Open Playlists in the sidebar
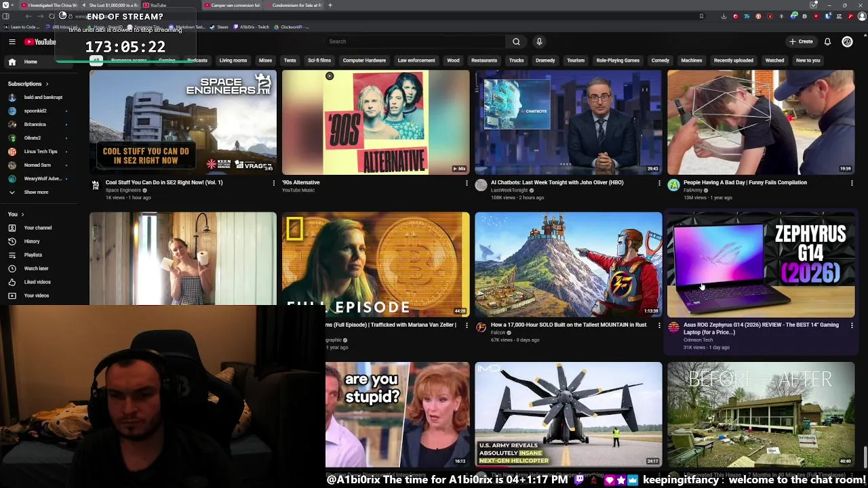868x488 pixels. coord(33,255)
